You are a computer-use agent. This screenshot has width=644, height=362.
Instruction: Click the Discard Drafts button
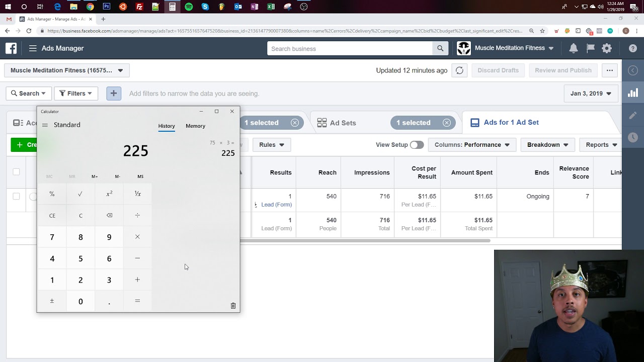(498, 70)
